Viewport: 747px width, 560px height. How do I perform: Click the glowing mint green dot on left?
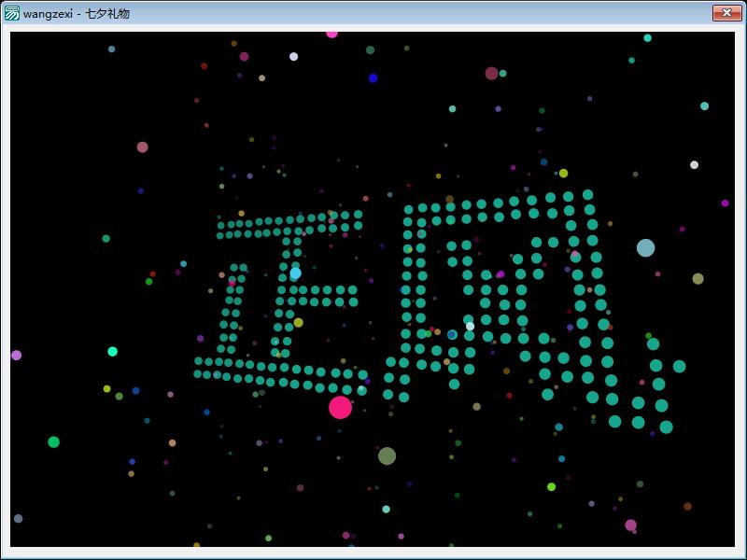click(112, 352)
